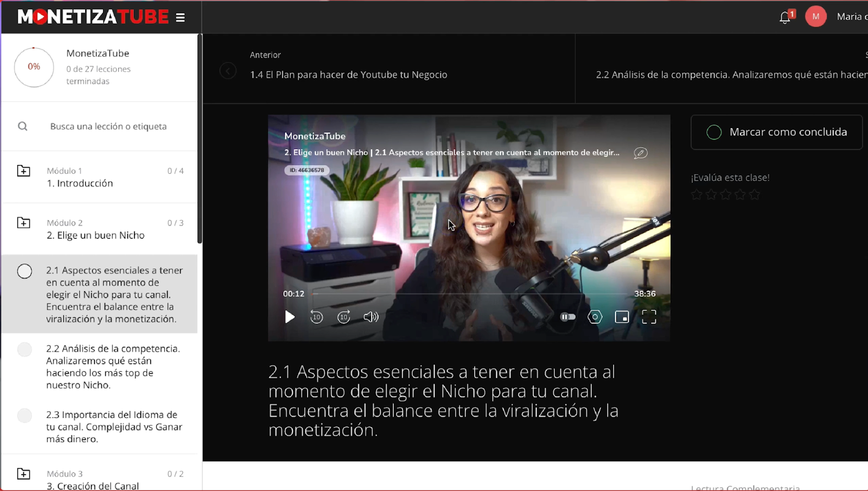Open the video settings hexagon icon

[595, 316]
